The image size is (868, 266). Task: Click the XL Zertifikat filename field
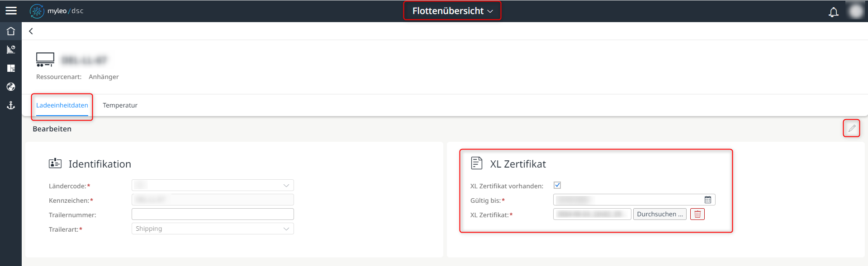592,214
